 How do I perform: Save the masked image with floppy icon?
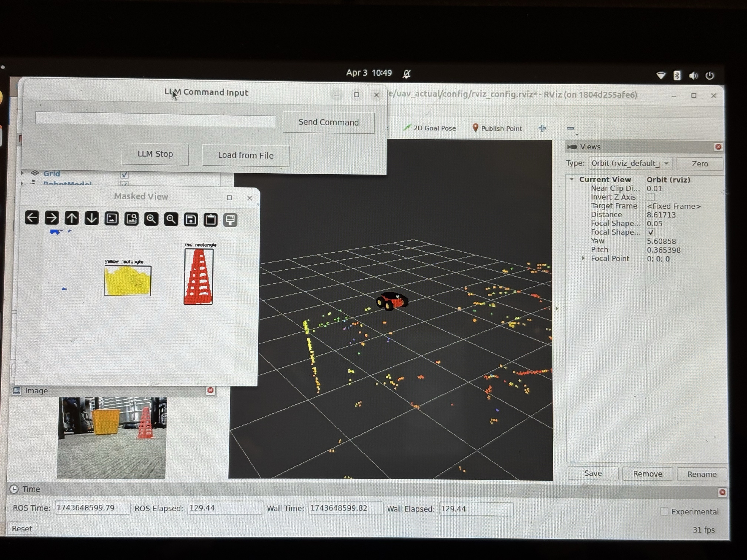click(x=191, y=220)
